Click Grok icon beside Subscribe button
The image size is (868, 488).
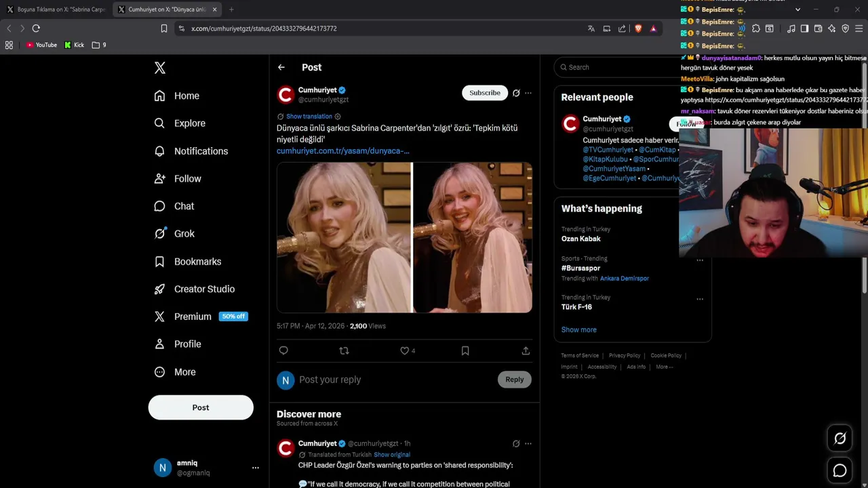(516, 93)
